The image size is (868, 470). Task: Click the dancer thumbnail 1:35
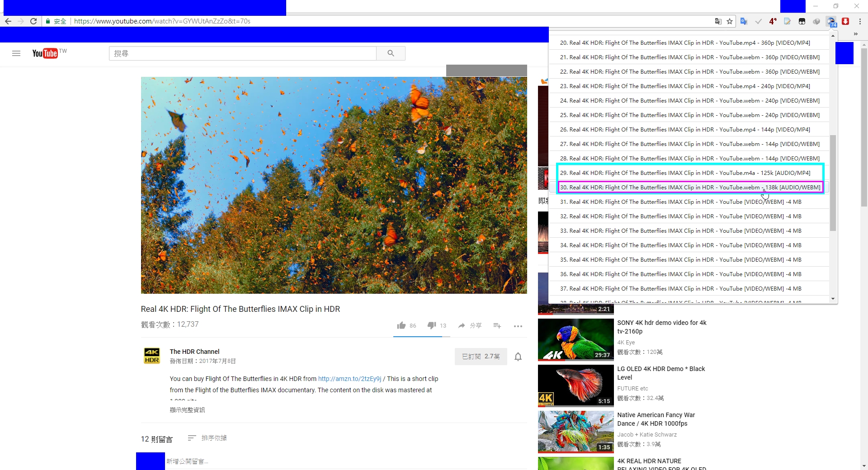tap(576, 432)
